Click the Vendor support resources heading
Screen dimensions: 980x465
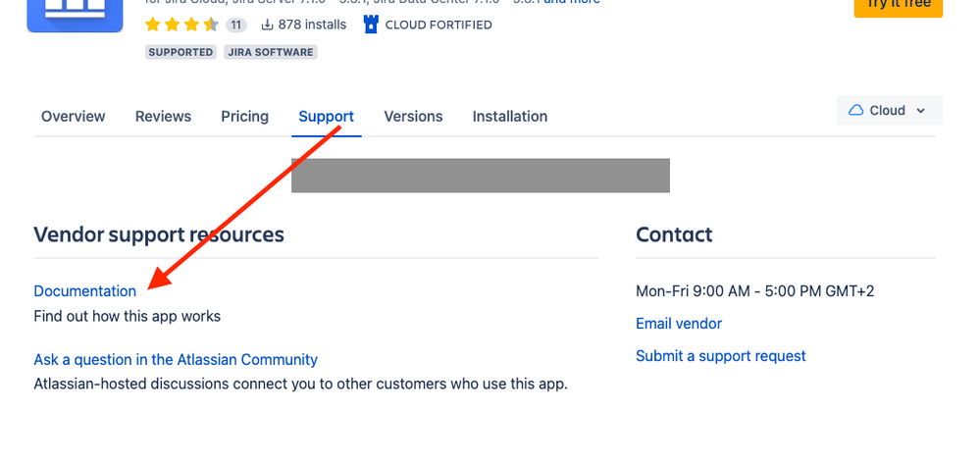tap(159, 235)
